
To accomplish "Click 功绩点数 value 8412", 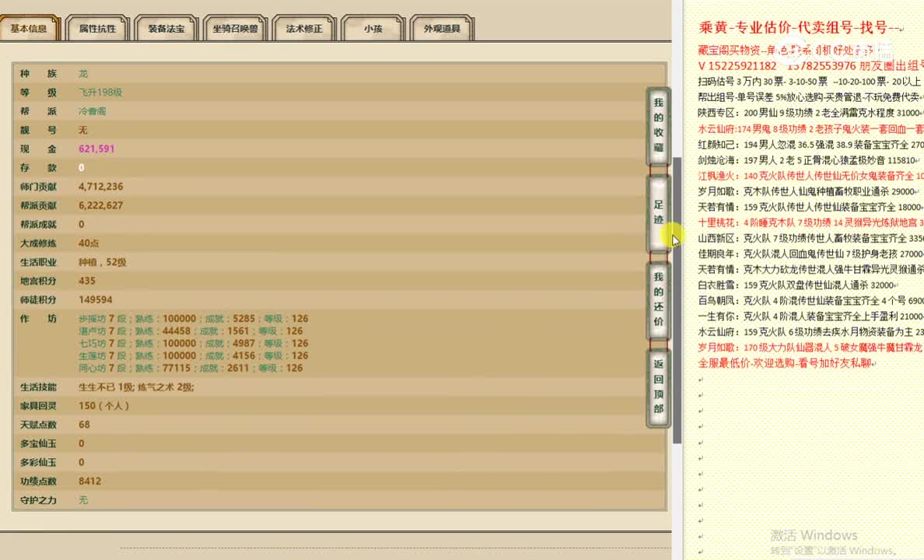I will (x=89, y=481).
